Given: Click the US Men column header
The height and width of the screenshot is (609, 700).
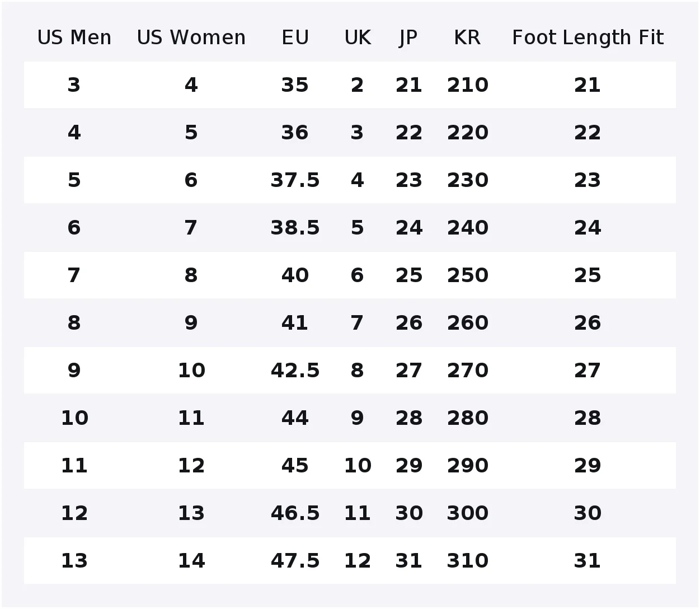Looking at the screenshot, I should [74, 38].
